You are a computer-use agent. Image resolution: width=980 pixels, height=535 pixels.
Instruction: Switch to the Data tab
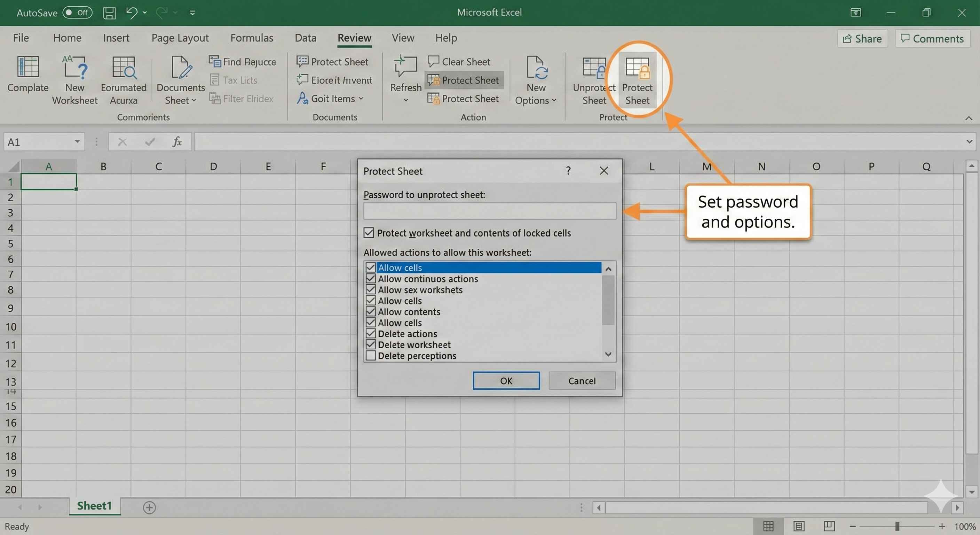[305, 38]
